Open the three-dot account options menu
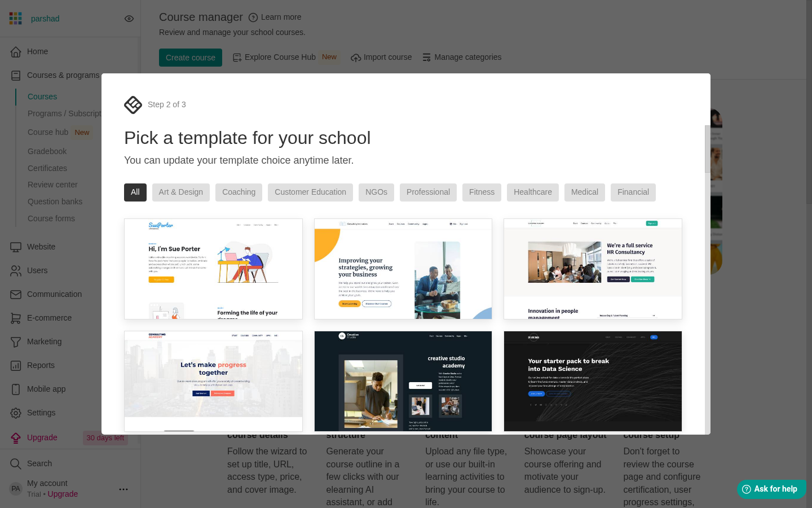 [123, 489]
